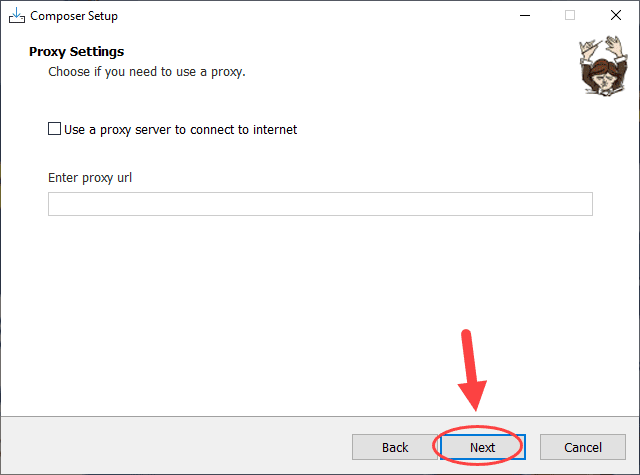Continue setup with the Next button
The width and height of the screenshot is (640, 475).
pyautogui.click(x=482, y=447)
